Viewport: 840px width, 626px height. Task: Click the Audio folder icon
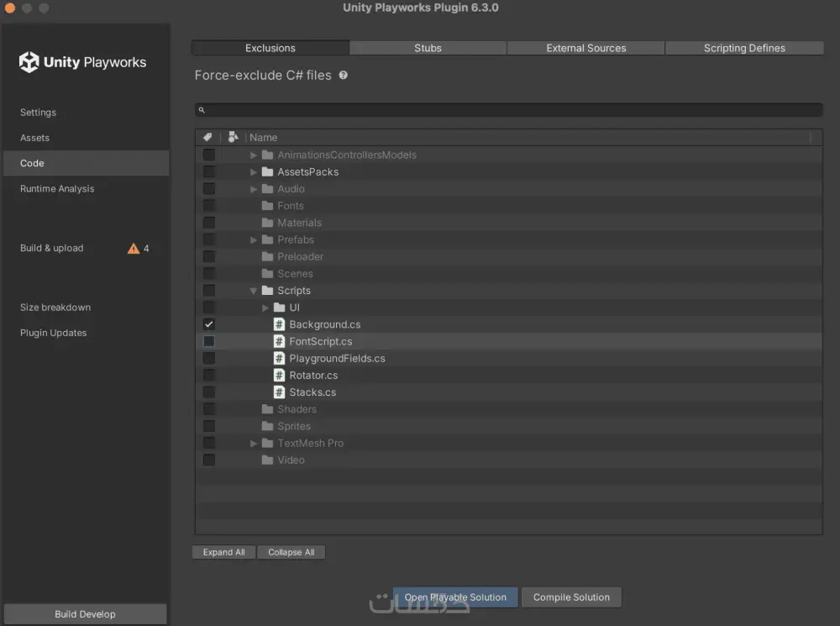(x=267, y=189)
